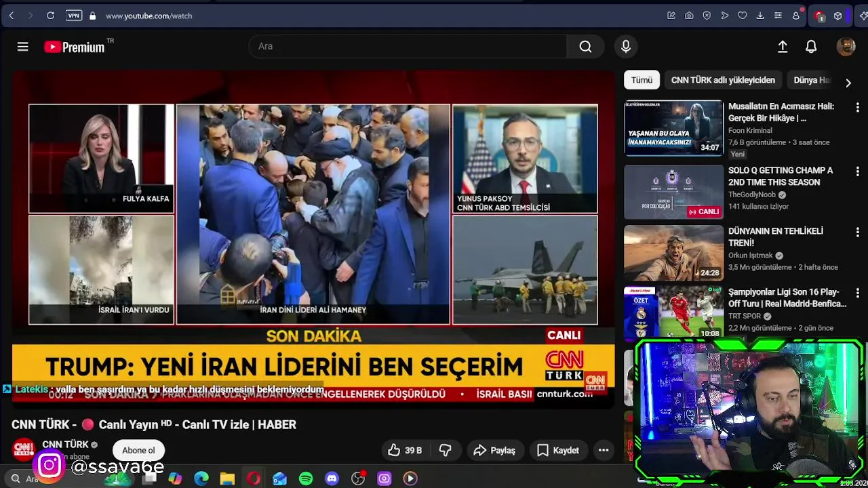This screenshot has width=868, height=488.
Task: Open Copilot from the taskbar
Action: coord(175,479)
